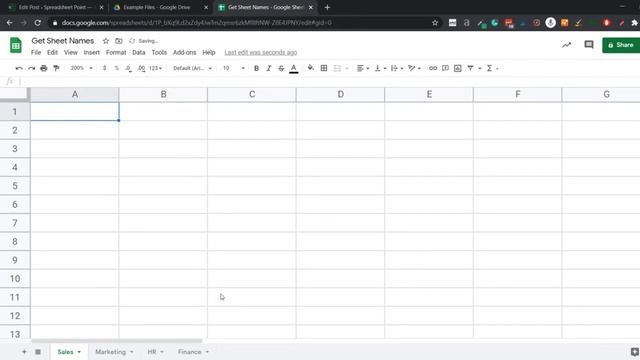Open the Add-ons menu
This screenshot has height=360, width=640.
click(x=184, y=52)
